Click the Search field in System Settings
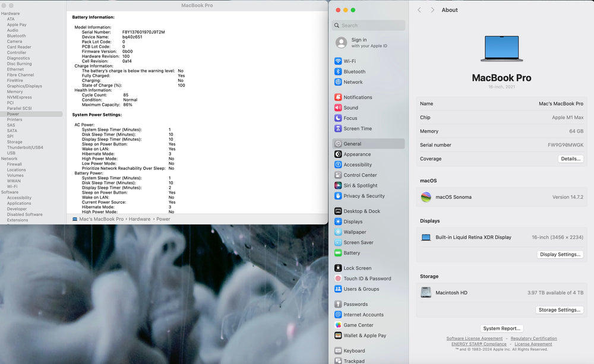This screenshot has height=364, width=594. coord(368,26)
